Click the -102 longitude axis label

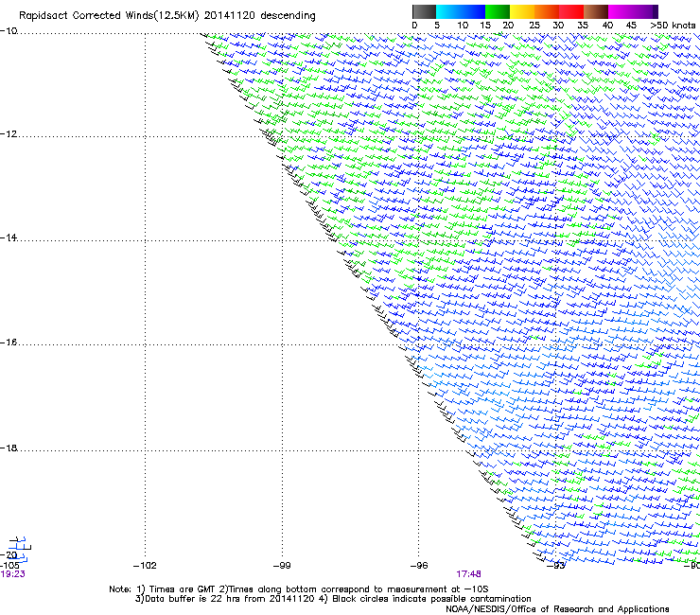tap(145, 566)
